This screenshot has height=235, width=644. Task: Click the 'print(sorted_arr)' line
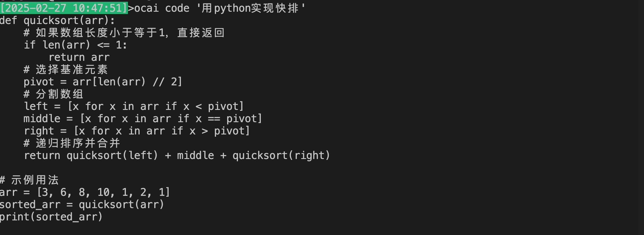51,217
